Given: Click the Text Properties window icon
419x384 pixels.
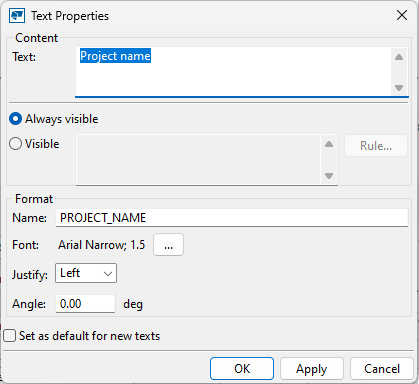Looking at the screenshot, I should [x=17, y=16].
